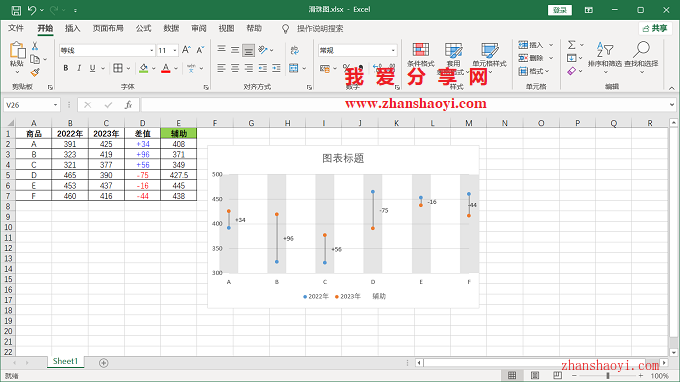Viewport: 680px width, 382px height.
Task: Click the 登录 sign-in button
Action: coord(560,10)
